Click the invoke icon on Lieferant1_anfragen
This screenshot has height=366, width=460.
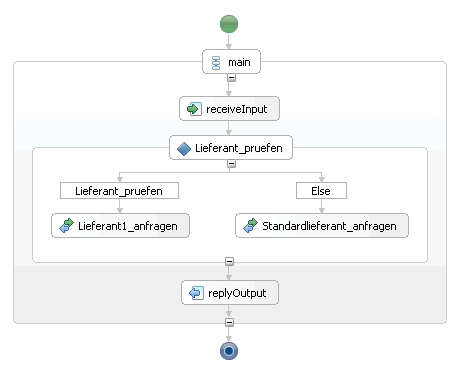(x=66, y=225)
